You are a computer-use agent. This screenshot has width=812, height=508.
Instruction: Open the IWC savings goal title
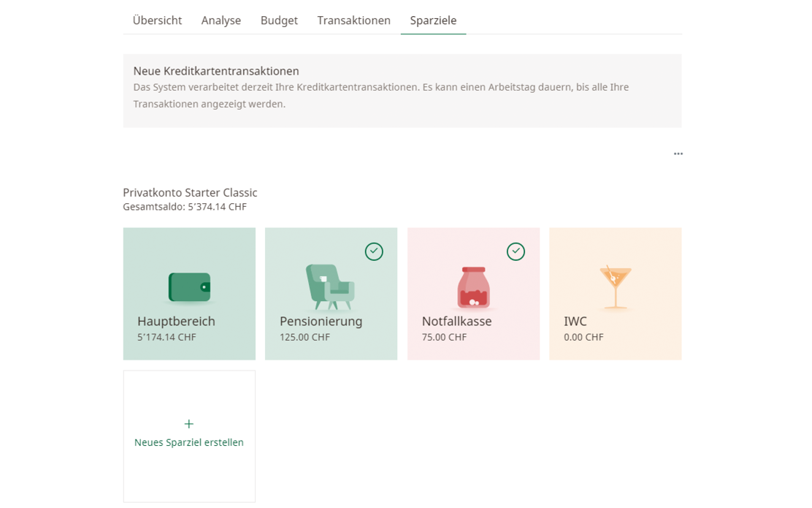point(575,321)
